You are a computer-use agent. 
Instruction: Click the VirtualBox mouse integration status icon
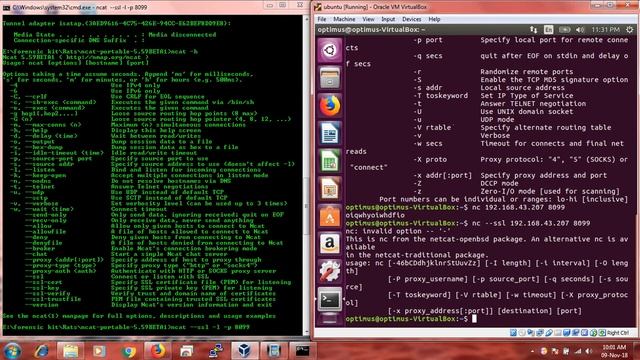pos(593,333)
